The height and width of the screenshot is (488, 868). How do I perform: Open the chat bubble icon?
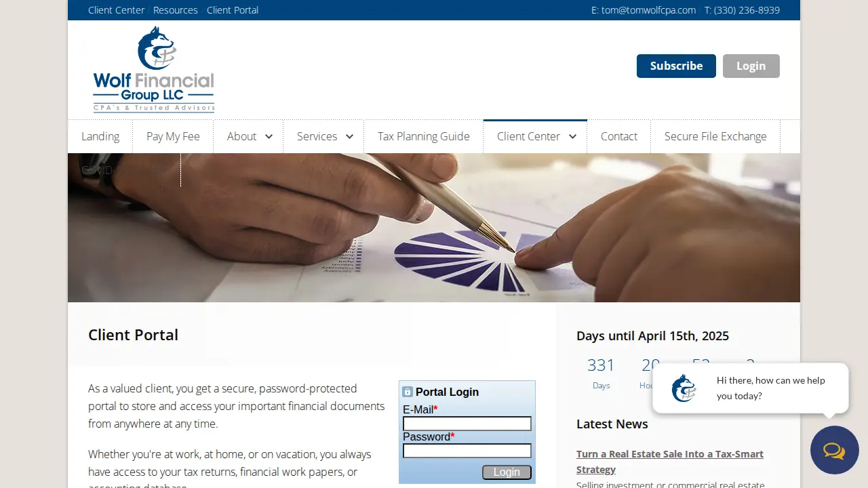(x=834, y=450)
